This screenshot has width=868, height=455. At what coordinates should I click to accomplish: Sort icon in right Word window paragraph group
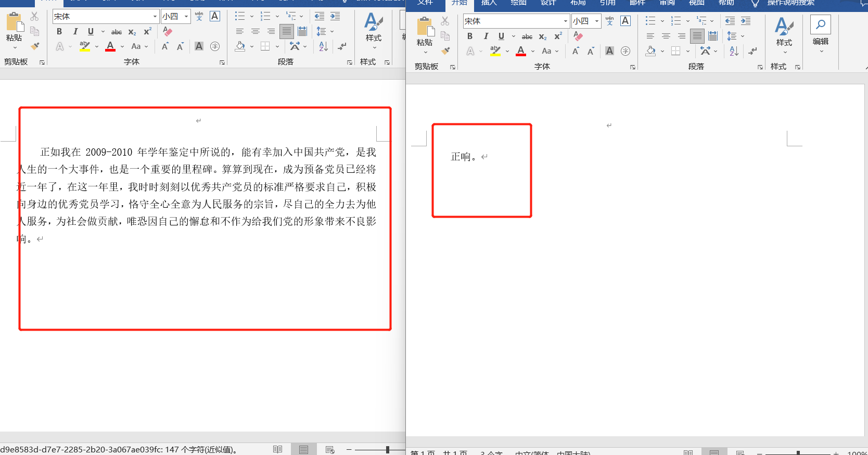coord(734,51)
